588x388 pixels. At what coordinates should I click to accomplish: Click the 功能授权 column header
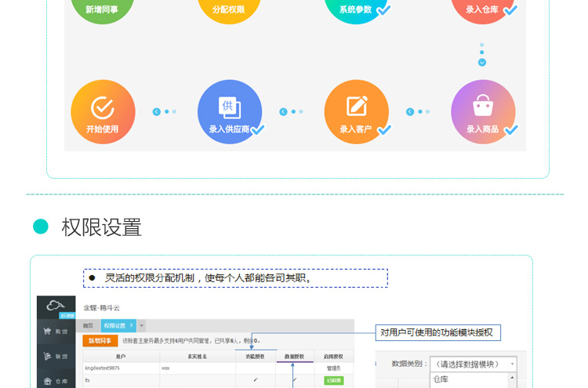point(255,356)
